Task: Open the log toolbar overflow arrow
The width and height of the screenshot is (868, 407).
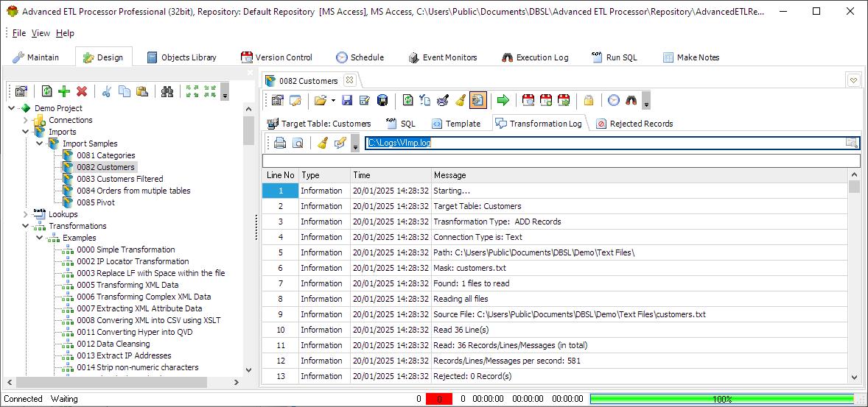Action: (x=355, y=144)
